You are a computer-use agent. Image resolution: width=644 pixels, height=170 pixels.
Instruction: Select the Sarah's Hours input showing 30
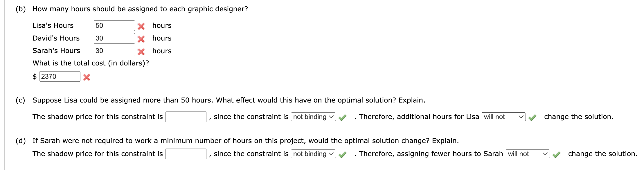114,51
